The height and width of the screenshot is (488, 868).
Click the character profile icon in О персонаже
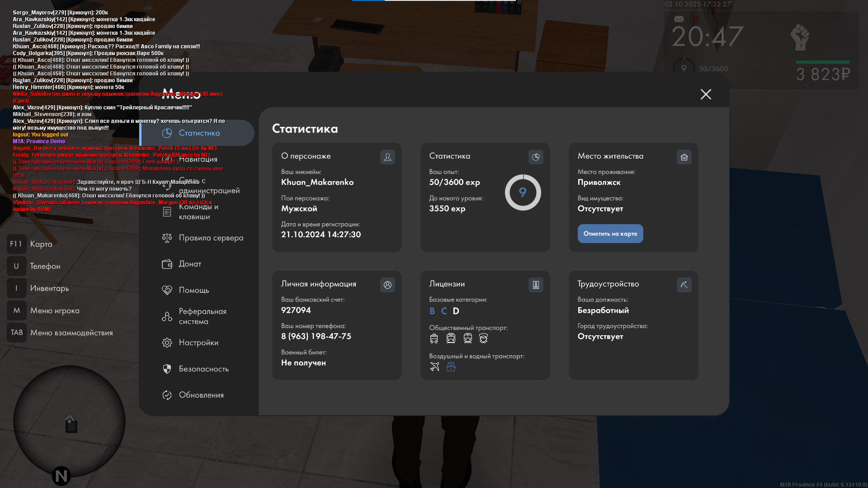pos(387,157)
